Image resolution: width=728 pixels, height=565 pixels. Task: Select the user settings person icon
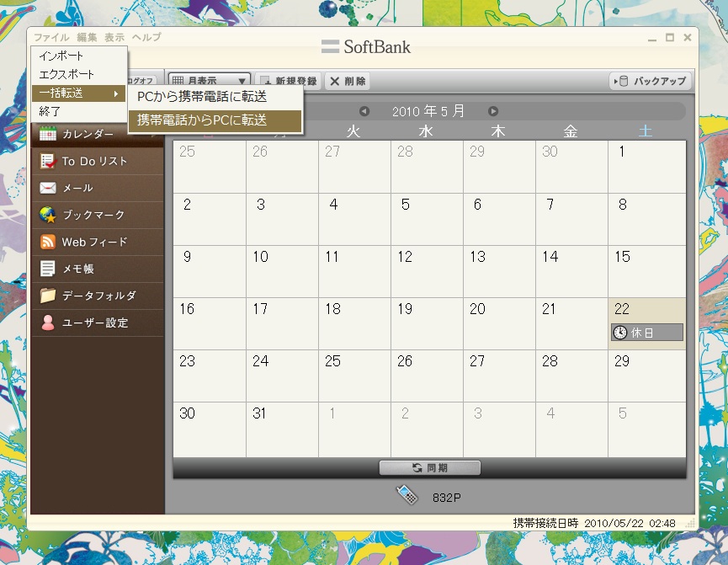pyautogui.click(x=48, y=322)
